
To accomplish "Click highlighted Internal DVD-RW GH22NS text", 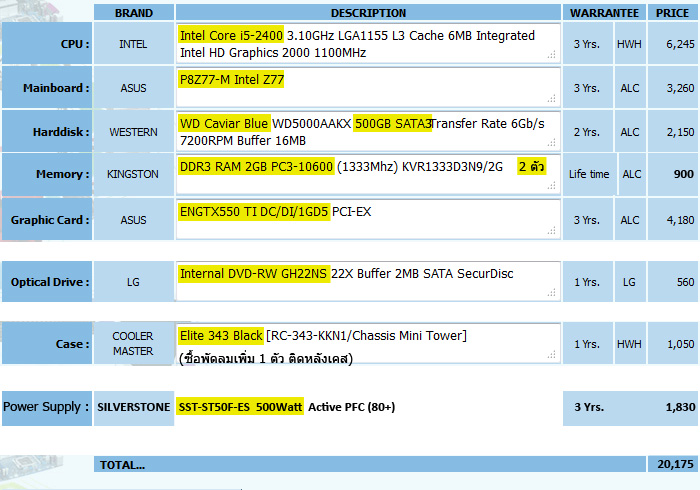I will click(x=254, y=274).
